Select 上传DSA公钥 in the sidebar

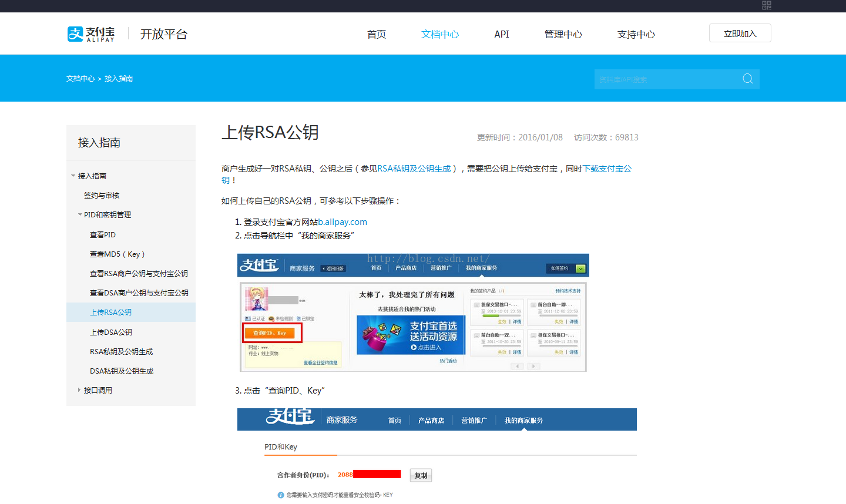111,332
